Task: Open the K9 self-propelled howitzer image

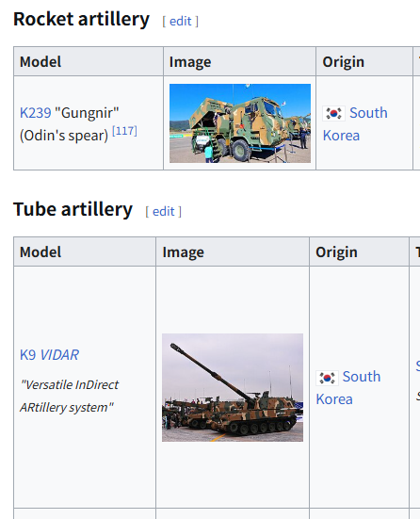Action: point(233,387)
